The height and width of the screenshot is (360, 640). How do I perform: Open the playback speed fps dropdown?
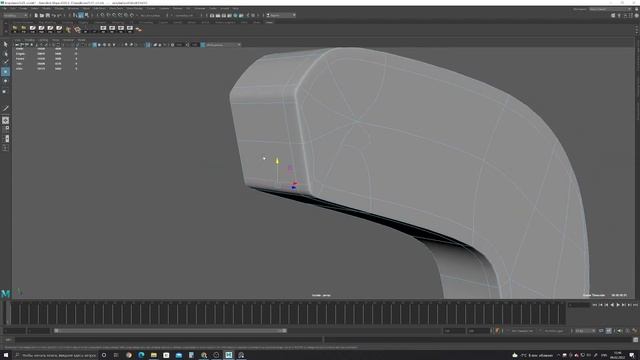(x=585, y=331)
